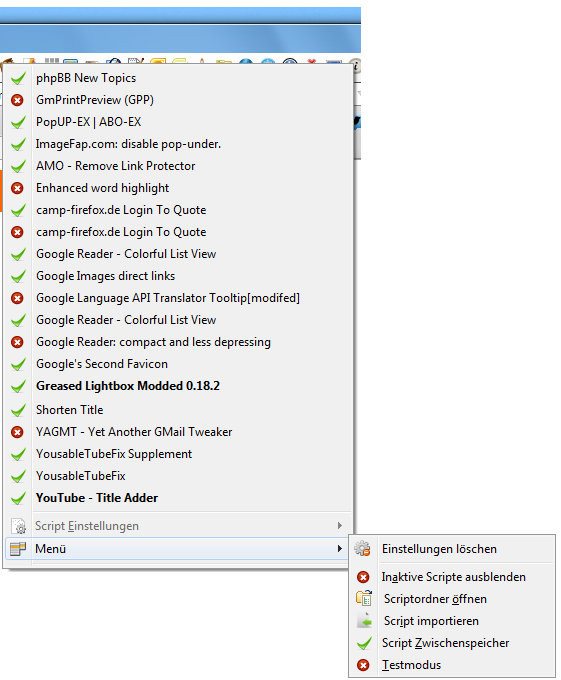
Task: Toggle the Testmodus option
Action: click(452, 665)
